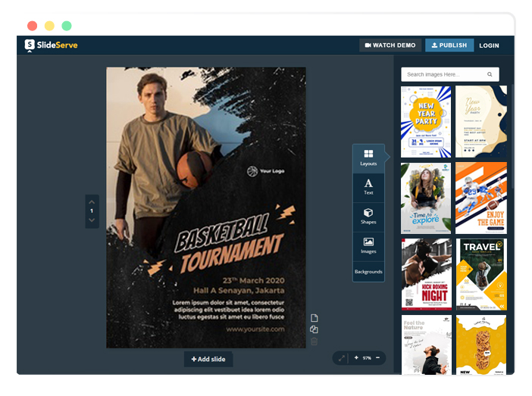Open the Layouts tab
The height and width of the screenshot is (396, 532).
tap(368, 158)
